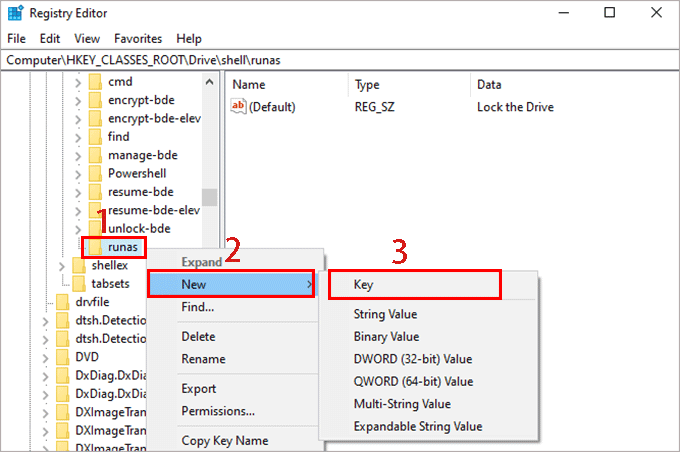Click the find folder icon

pos(95,137)
